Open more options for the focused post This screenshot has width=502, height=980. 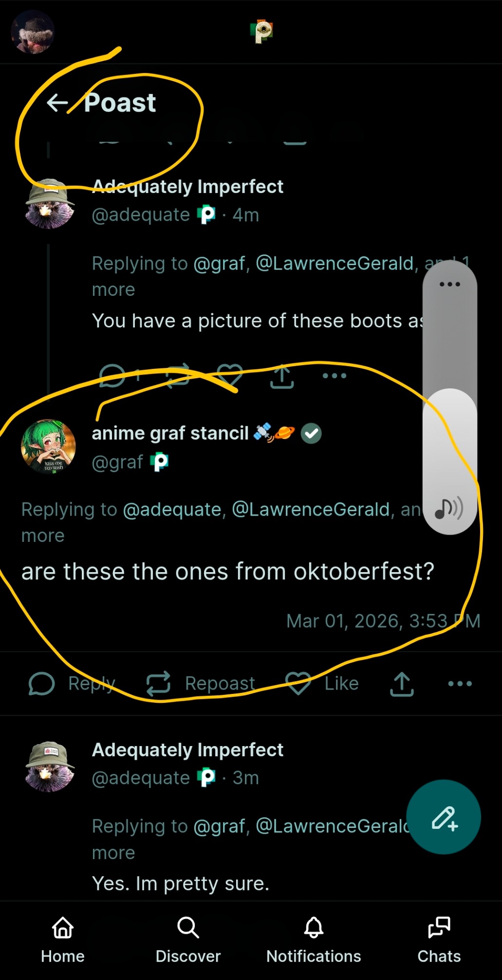(460, 684)
